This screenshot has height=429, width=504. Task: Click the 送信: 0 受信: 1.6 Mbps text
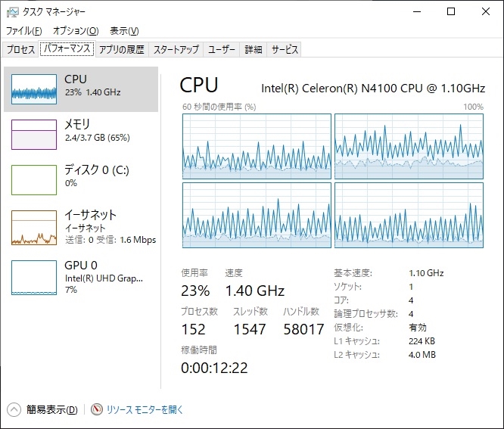point(110,240)
